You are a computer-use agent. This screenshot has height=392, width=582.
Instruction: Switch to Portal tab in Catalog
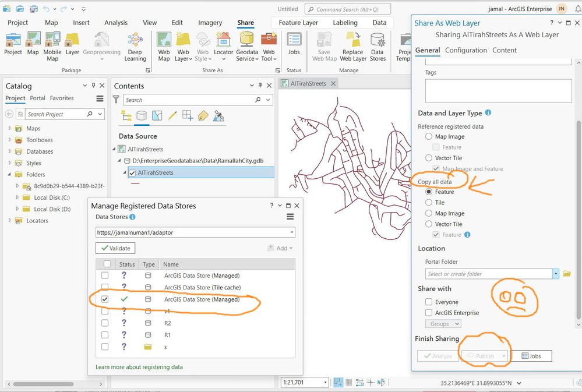(x=37, y=98)
